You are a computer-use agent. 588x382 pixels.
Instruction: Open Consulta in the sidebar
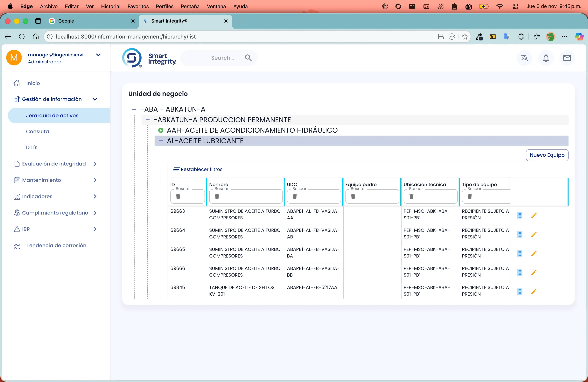click(38, 131)
